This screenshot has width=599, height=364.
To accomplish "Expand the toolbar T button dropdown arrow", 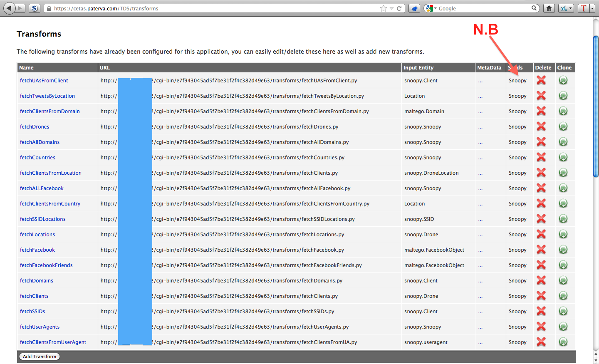I will [x=592, y=8].
